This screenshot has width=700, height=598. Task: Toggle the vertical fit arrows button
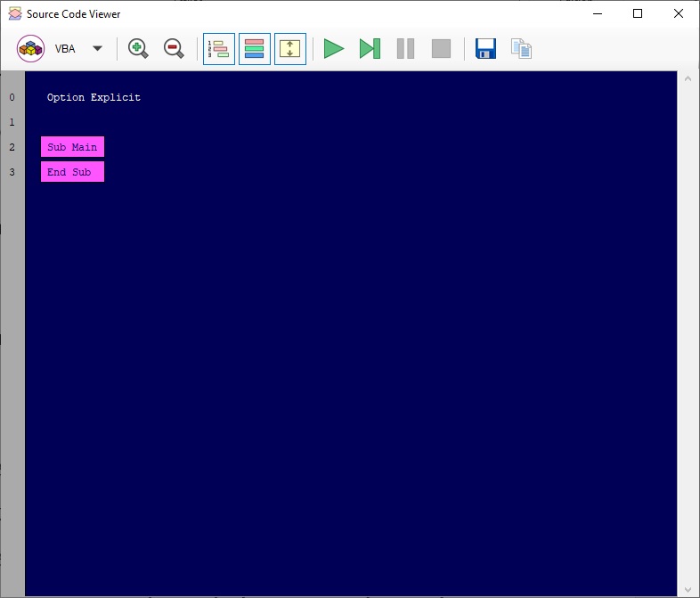(x=290, y=49)
